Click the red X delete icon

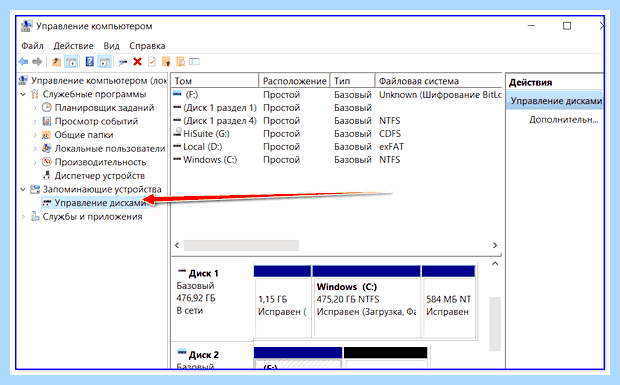pyautogui.click(x=137, y=62)
